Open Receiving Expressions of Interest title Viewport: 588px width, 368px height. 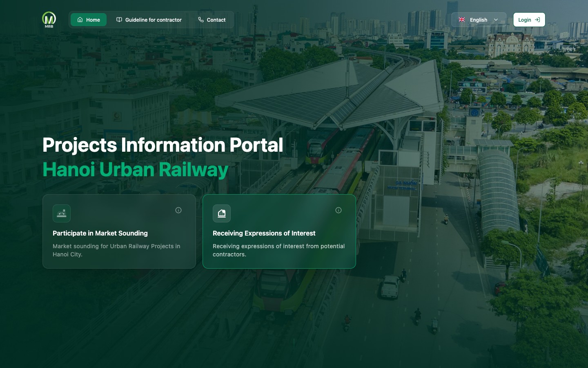264,233
